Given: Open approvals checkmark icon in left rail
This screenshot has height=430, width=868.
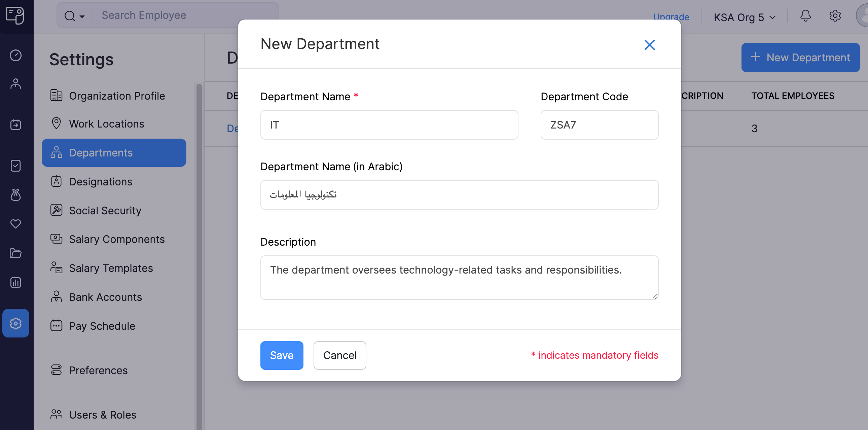Looking at the screenshot, I should tap(15, 166).
